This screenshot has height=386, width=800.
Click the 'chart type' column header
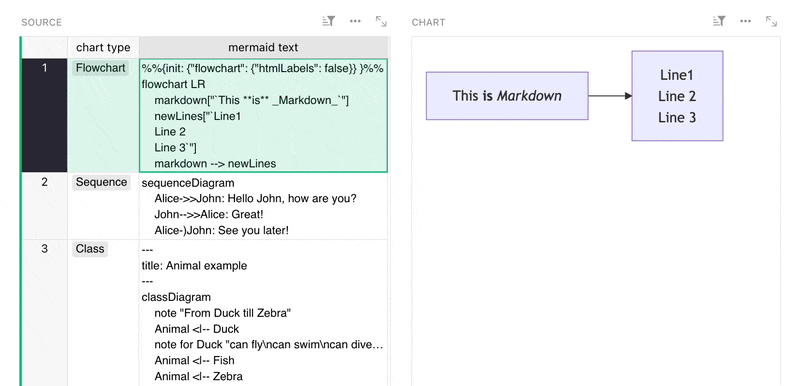coord(103,47)
